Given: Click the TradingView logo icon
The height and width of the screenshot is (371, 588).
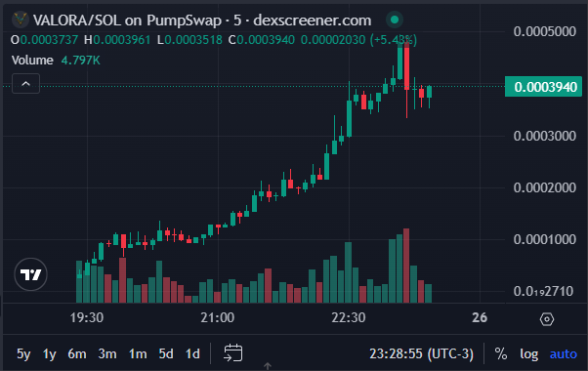Looking at the screenshot, I should [30, 274].
